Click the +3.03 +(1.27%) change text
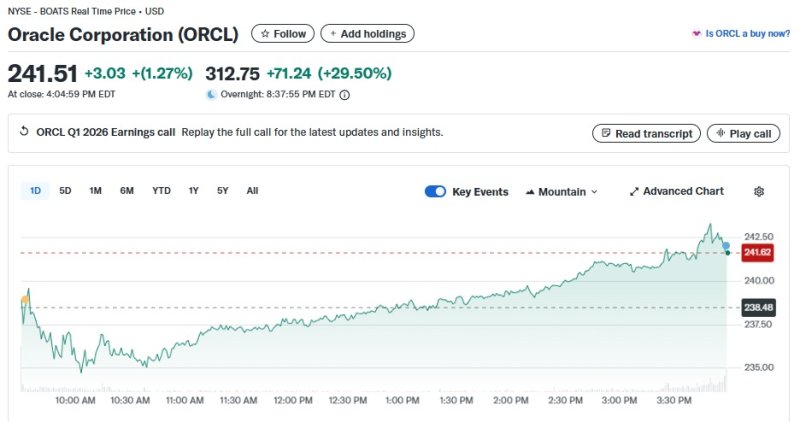Screen dimensions: 800x422 click(x=139, y=73)
